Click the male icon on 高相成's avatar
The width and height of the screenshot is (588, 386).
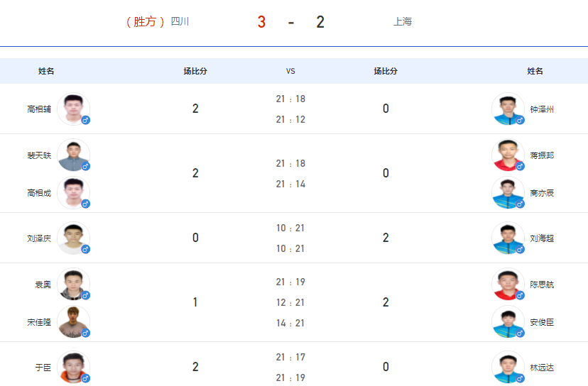click(85, 204)
